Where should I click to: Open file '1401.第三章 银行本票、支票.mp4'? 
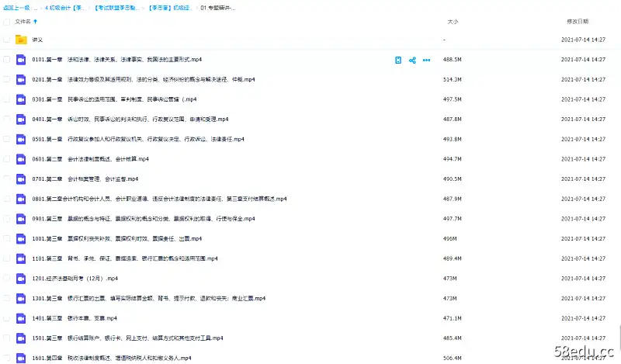pos(75,318)
